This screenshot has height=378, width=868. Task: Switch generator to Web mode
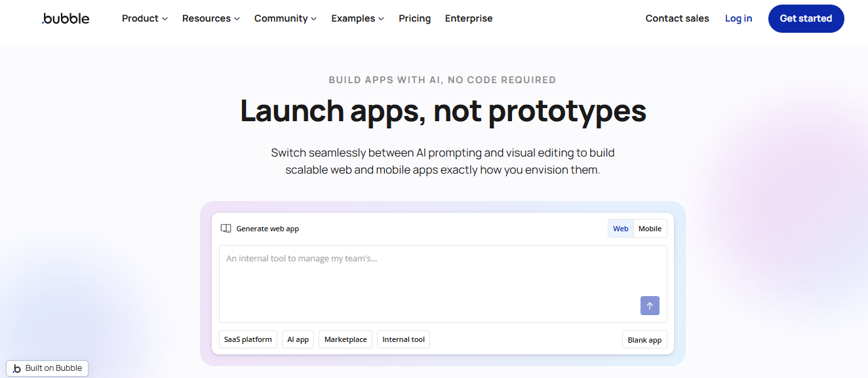[621, 229]
